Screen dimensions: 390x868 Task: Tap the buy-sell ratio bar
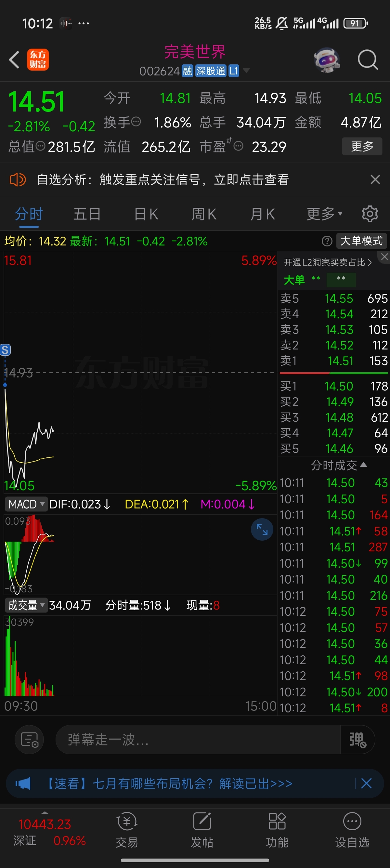point(334,373)
